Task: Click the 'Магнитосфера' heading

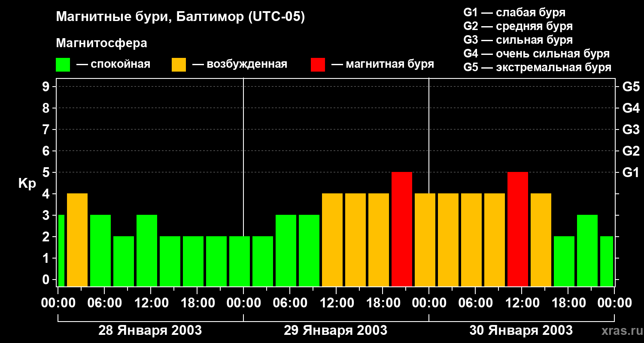Action: 101,43
